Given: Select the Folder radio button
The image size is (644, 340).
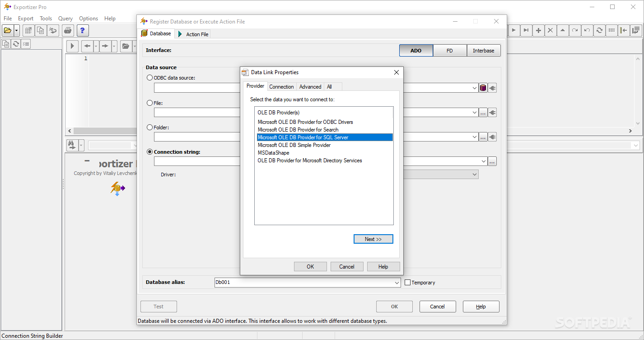Looking at the screenshot, I should [x=150, y=127].
